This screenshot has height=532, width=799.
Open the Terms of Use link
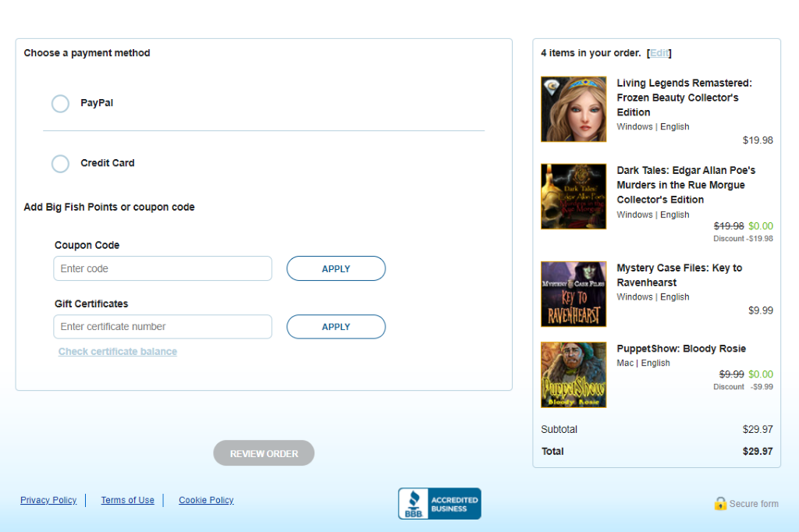[x=127, y=500]
